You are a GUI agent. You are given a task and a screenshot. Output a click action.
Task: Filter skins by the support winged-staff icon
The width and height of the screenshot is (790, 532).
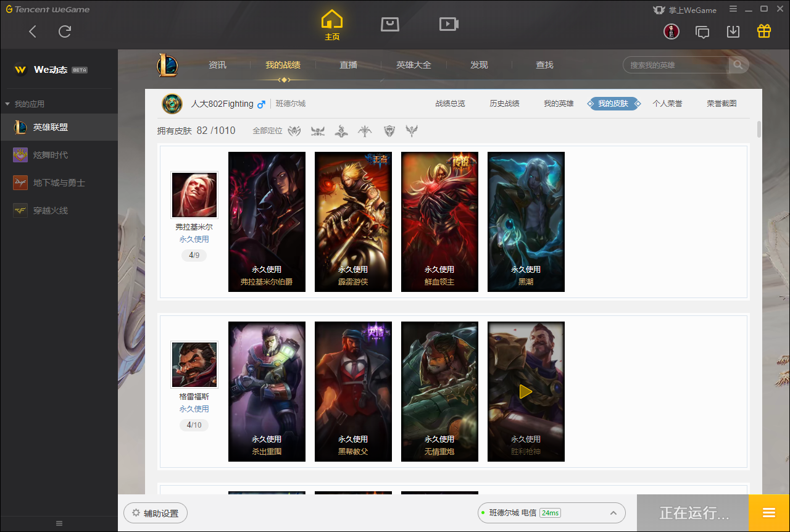coord(412,131)
